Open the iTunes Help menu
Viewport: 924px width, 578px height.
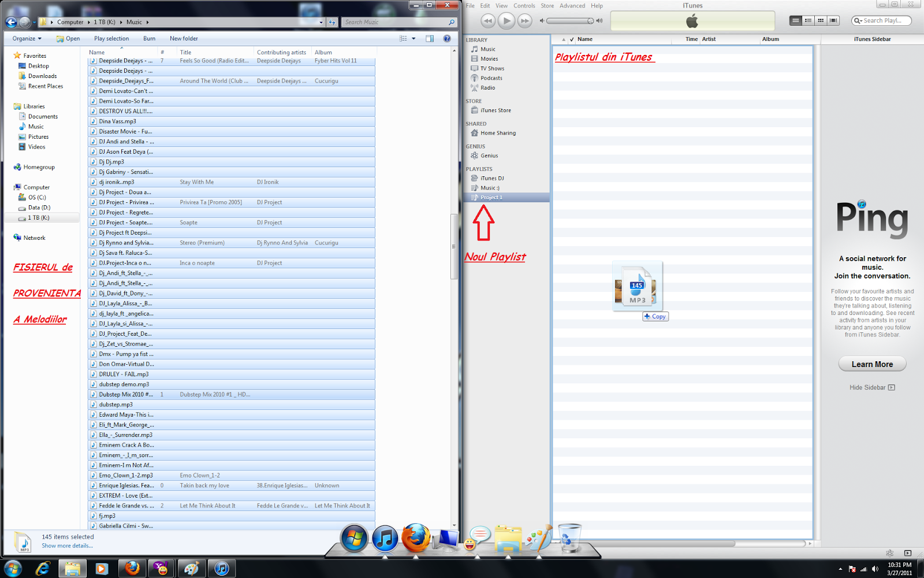[597, 6]
